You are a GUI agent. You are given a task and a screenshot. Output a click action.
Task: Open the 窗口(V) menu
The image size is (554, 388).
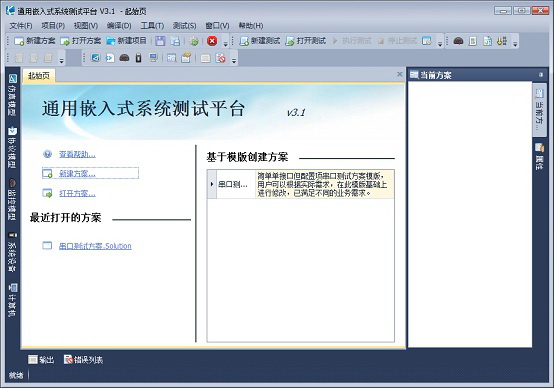pos(217,26)
